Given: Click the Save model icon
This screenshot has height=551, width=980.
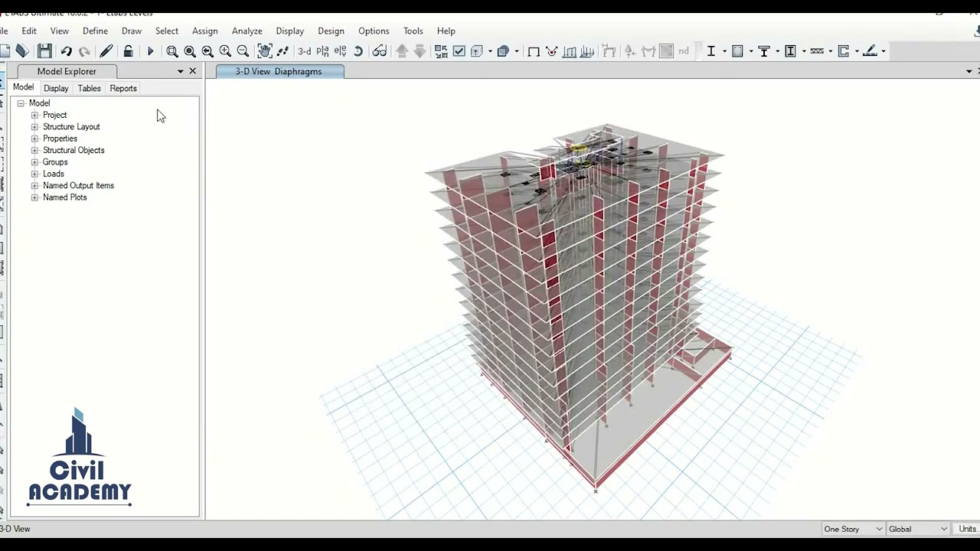Looking at the screenshot, I should (44, 51).
